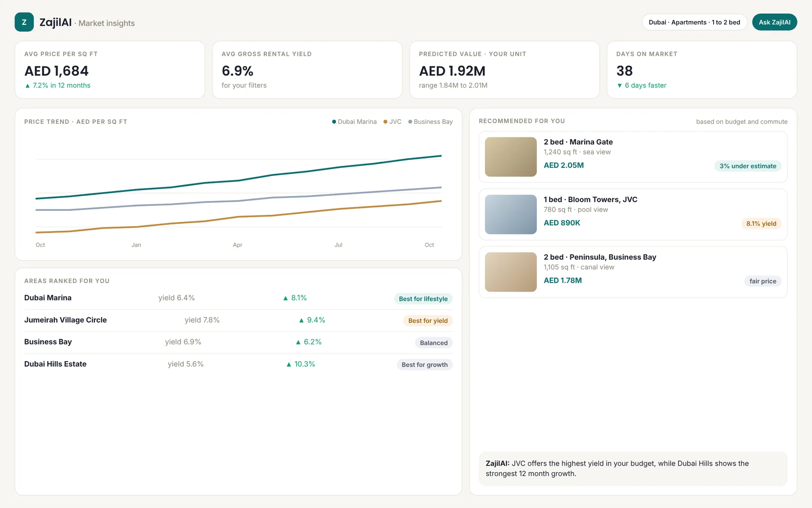Click the Ask ZajilAI button

pos(775,22)
